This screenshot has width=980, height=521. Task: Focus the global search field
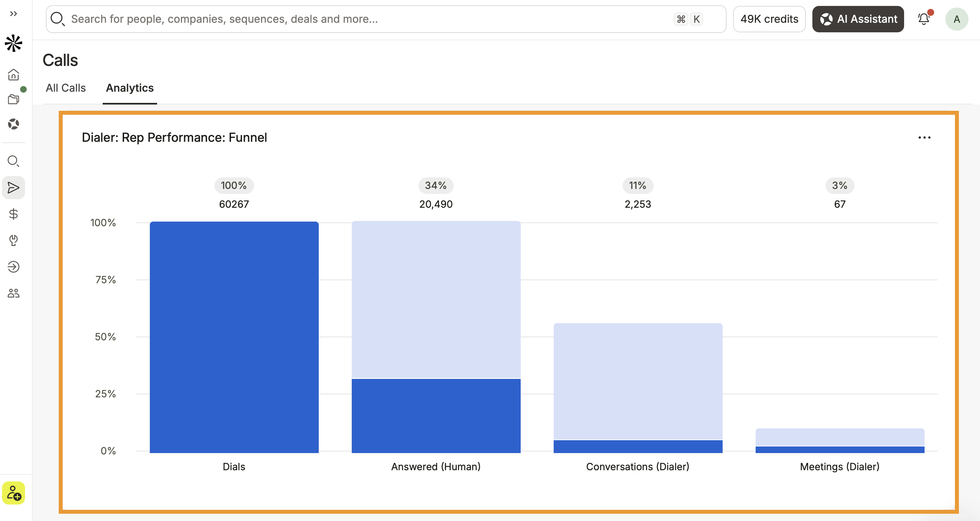(x=386, y=19)
